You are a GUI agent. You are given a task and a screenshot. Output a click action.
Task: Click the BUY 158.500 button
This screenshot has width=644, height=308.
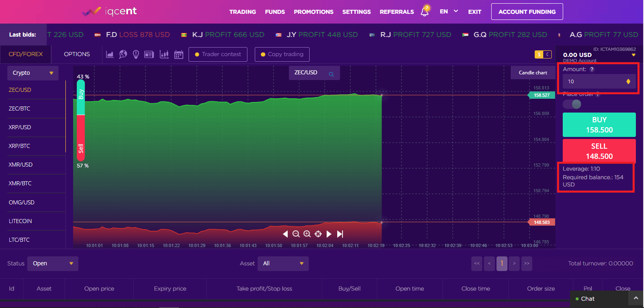tap(599, 125)
